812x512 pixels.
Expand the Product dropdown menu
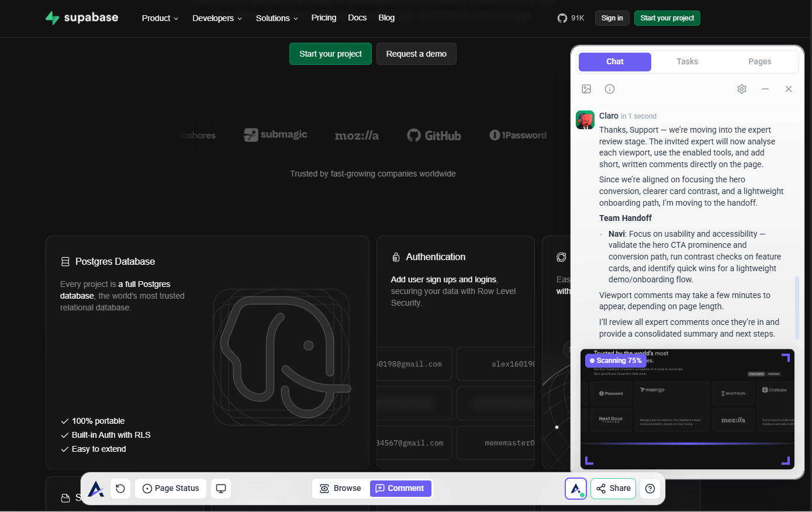[x=160, y=18]
